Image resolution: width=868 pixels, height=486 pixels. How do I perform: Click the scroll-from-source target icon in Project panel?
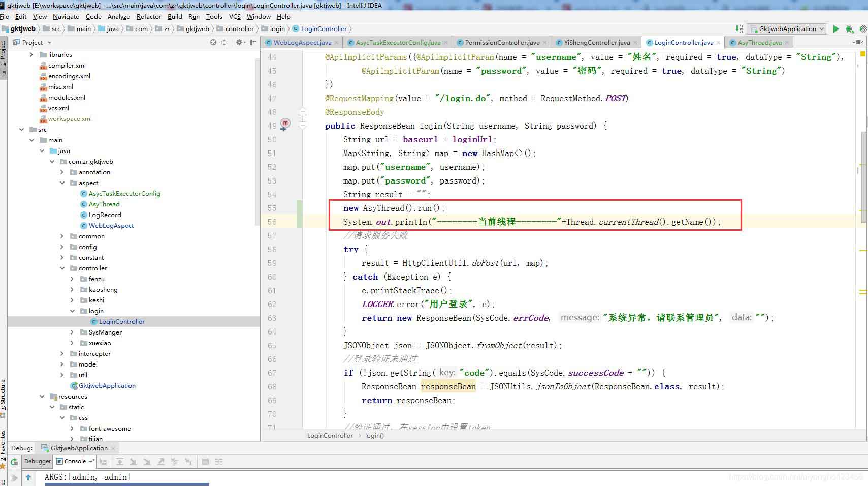click(x=213, y=42)
